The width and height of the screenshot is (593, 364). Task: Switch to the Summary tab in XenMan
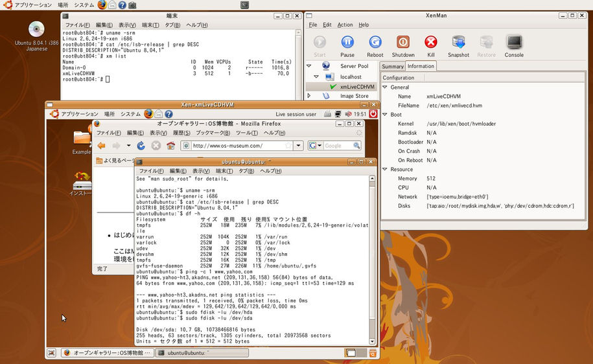point(393,66)
